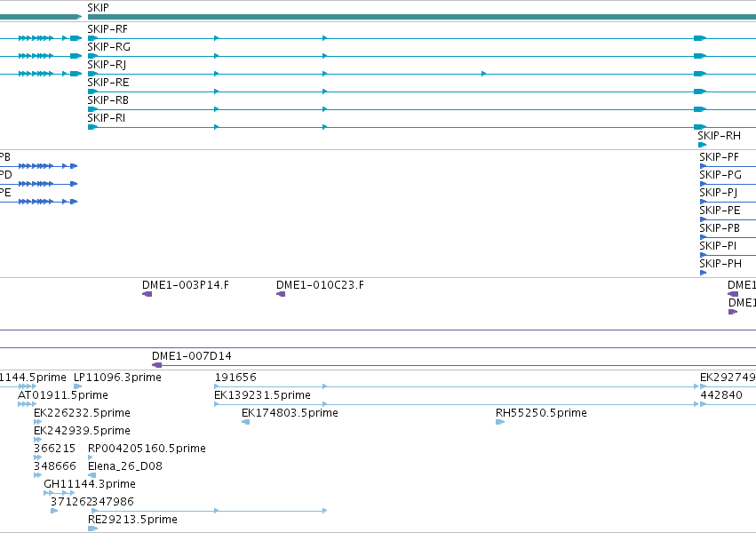
Task: Click the glyph beneath RE29213.5prime
Action: pyautogui.click(x=93, y=529)
